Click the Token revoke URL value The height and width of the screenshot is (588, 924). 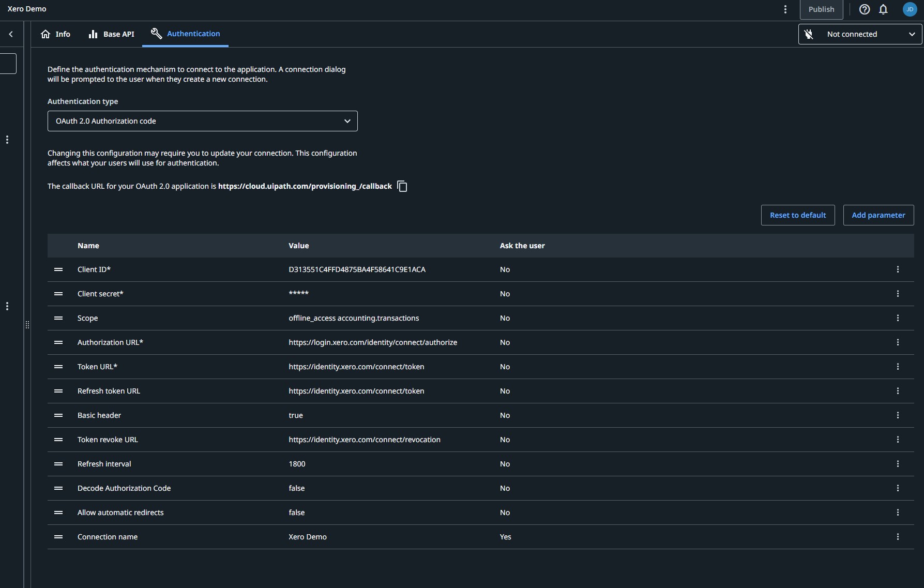tap(365, 440)
